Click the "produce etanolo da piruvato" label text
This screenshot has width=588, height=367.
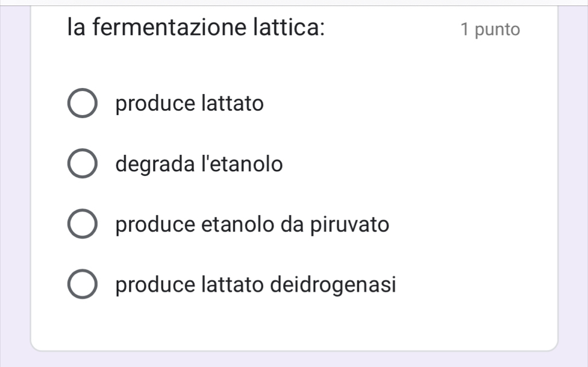[x=252, y=225]
